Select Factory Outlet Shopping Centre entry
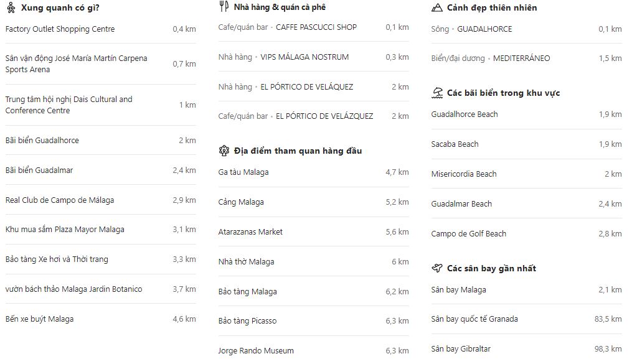 click(x=60, y=29)
